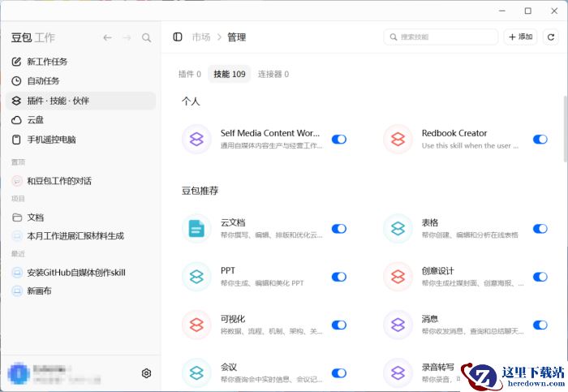Viewport: 568px width, 392px height.
Task: Turn off the 表格 toggle
Action: click(x=540, y=229)
